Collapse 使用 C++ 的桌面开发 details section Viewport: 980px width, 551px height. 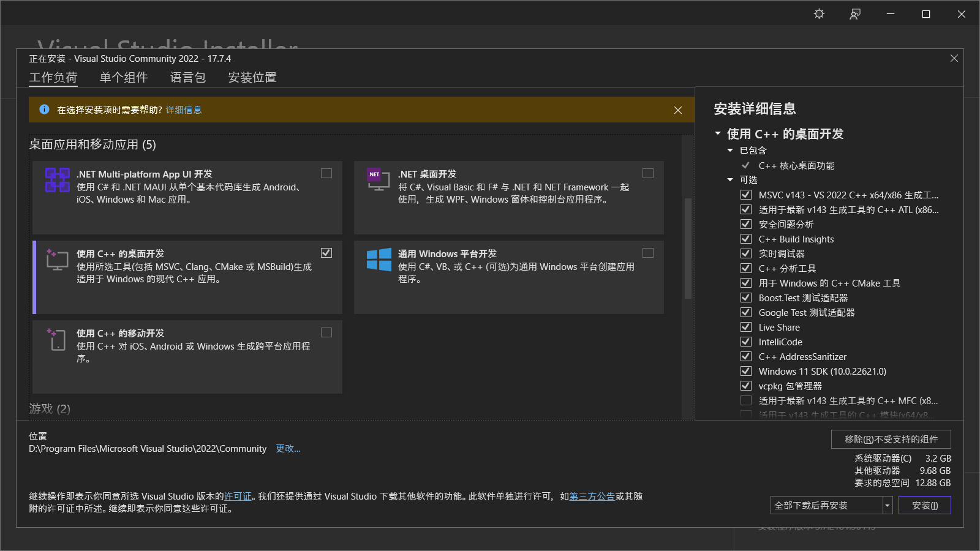coord(718,133)
